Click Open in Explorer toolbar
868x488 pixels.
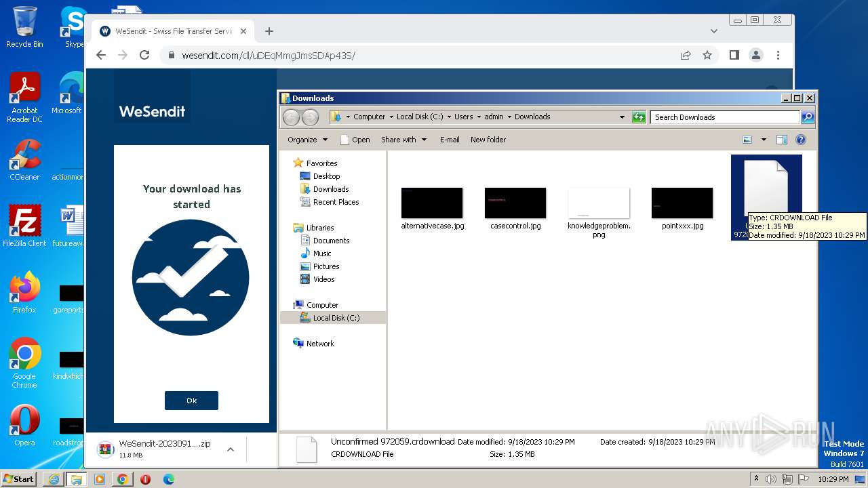tap(355, 140)
